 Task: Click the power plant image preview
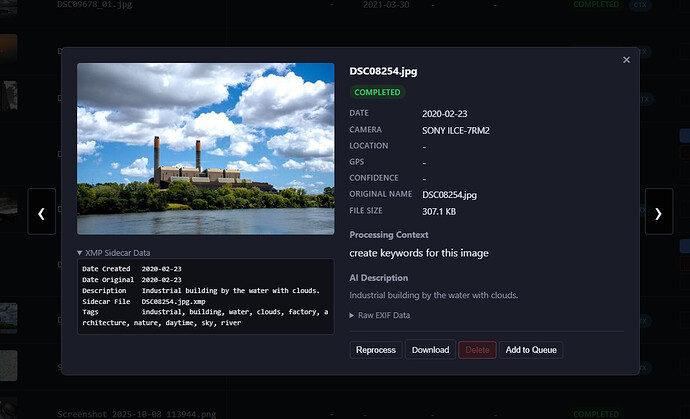click(205, 149)
